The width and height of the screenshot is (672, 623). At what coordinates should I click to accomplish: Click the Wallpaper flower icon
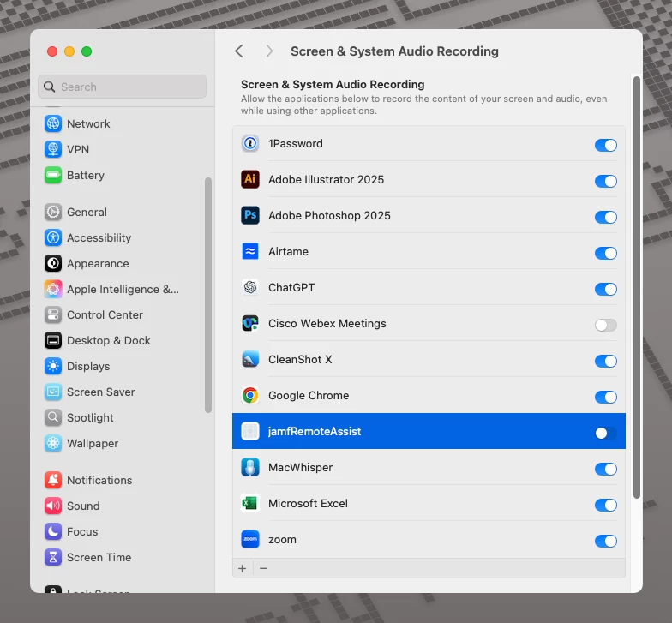(x=53, y=444)
